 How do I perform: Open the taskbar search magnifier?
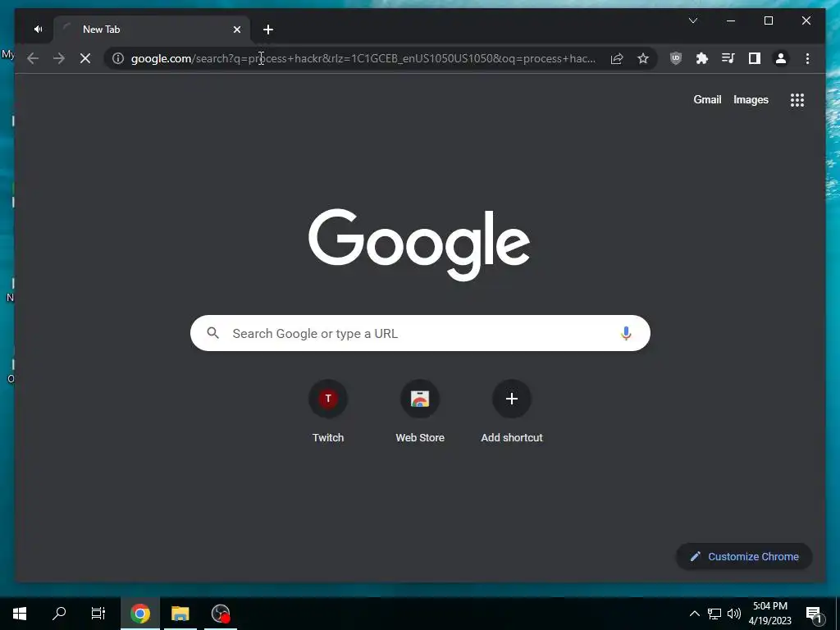coord(59,614)
